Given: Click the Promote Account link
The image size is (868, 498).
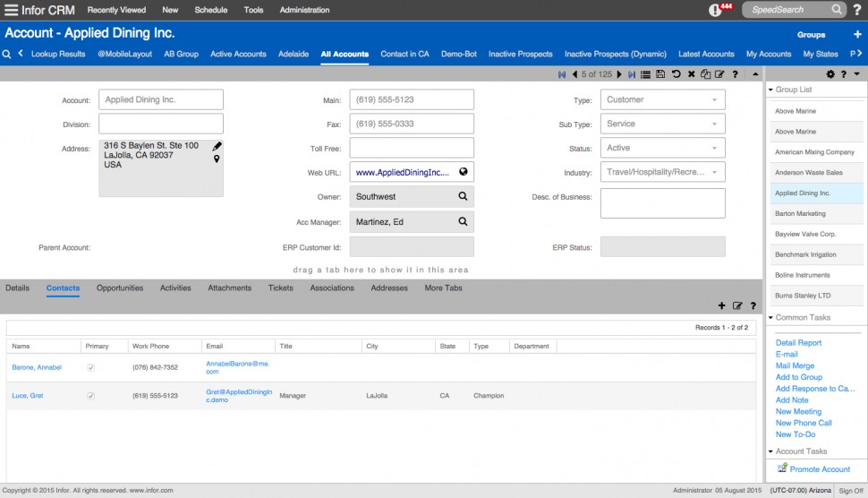Looking at the screenshot, I should pyautogui.click(x=820, y=469).
